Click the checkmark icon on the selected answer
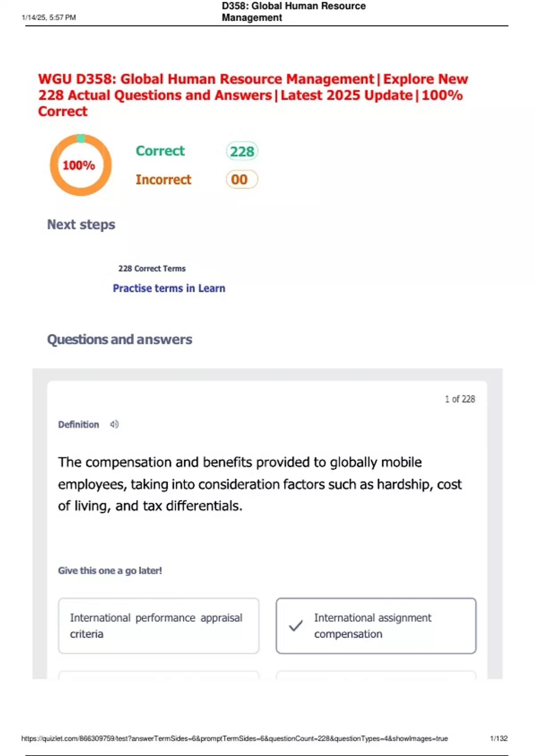The width and height of the screenshot is (534, 756). click(x=296, y=626)
